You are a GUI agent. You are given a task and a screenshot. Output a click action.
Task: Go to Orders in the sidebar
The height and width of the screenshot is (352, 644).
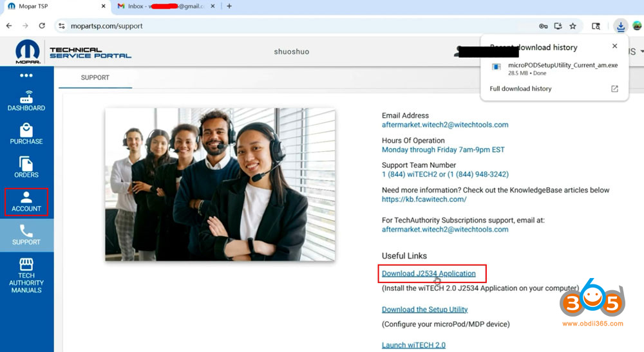[x=26, y=167]
